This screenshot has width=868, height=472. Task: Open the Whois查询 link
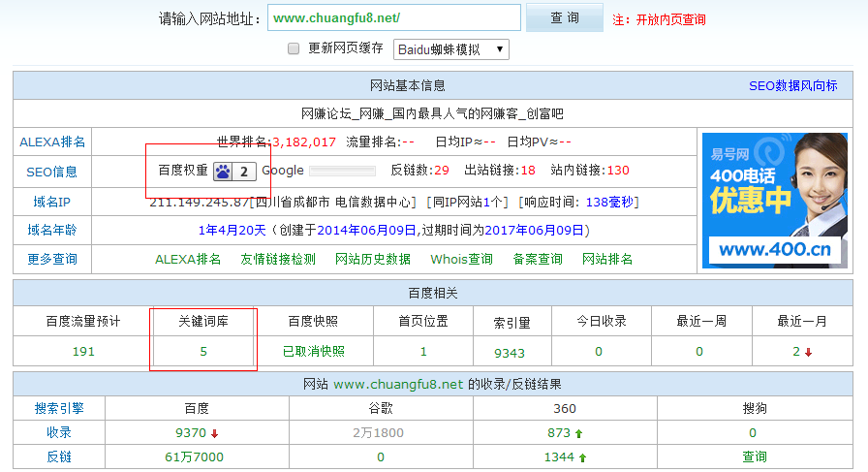click(461, 259)
